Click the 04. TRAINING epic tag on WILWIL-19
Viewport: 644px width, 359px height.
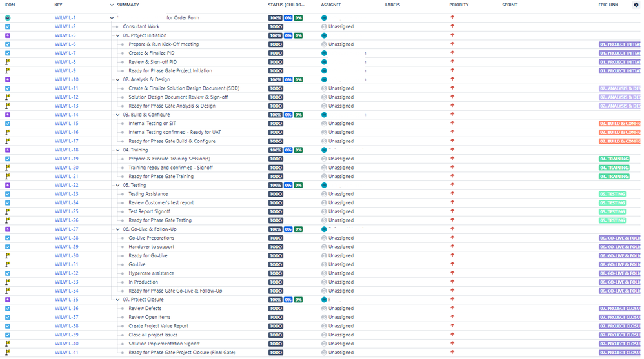tap(614, 159)
